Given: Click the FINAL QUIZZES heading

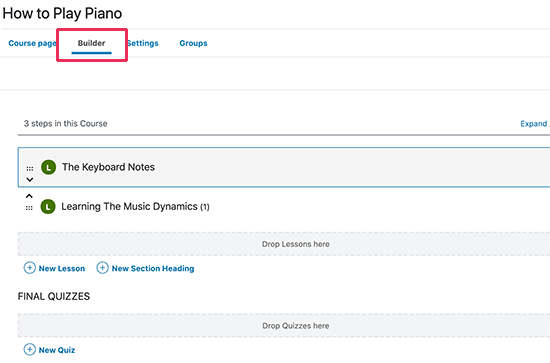Looking at the screenshot, I should coord(54,296).
